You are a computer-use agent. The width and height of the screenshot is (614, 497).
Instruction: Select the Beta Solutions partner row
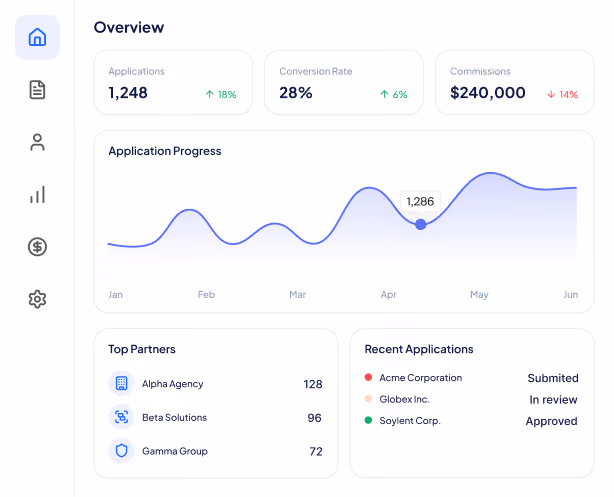coord(215,417)
